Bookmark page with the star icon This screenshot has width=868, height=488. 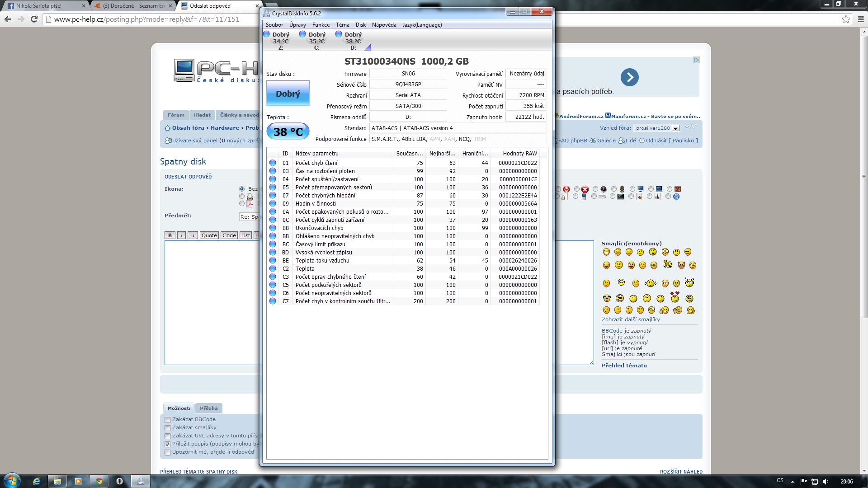coord(846,19)
